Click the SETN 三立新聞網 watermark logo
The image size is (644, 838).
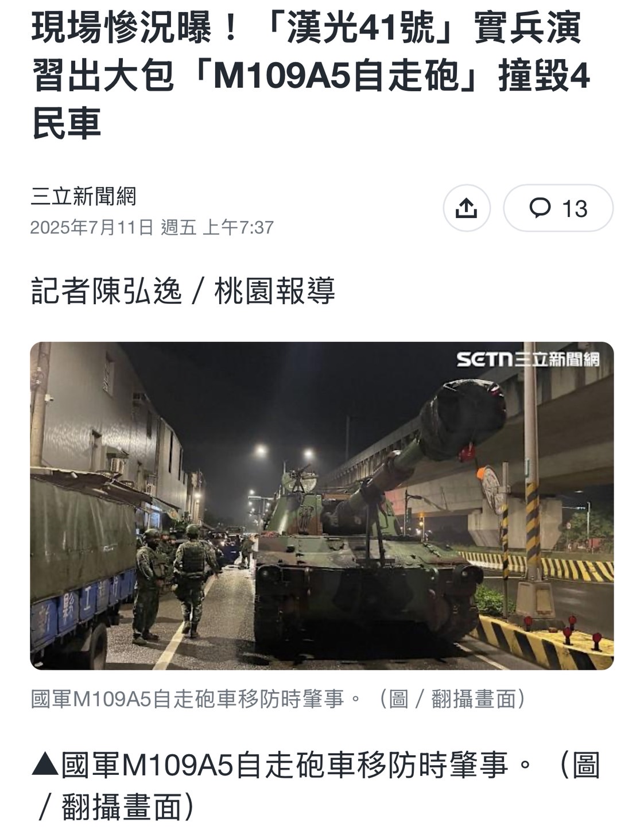tap(528, 359)
